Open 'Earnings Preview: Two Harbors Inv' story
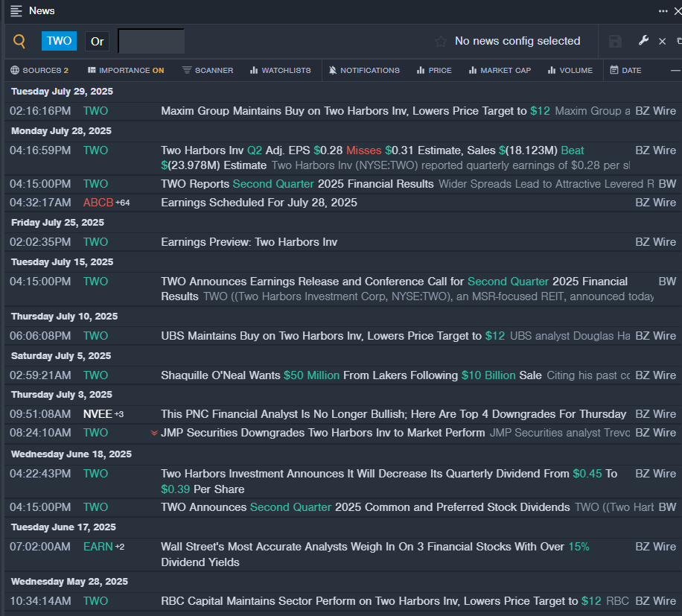Viewport: 682px width, 616px height. (249, 242)
